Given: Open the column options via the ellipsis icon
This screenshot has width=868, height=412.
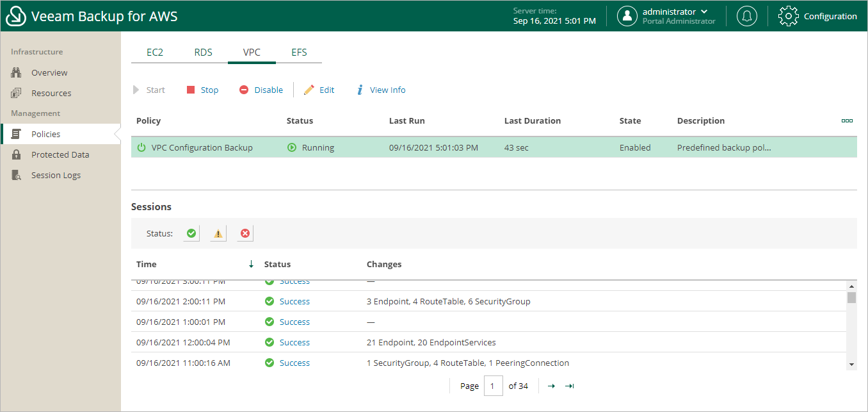Looking at the screenshot, I should pyautogui.click(x=847, y=120).
